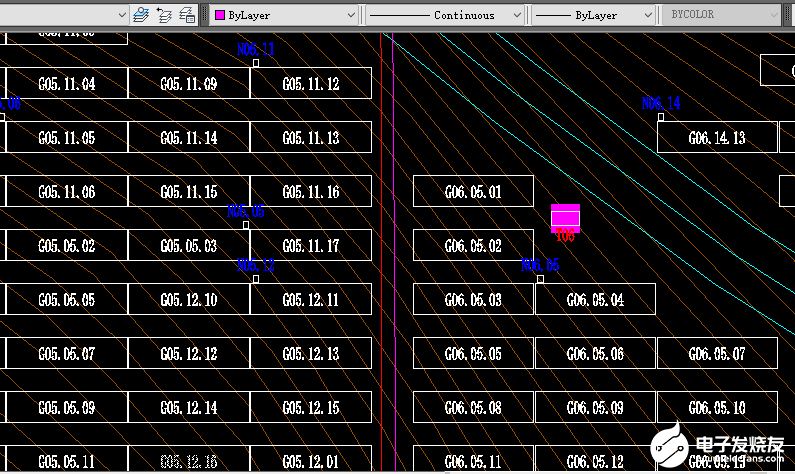Select the G05.05.02 box
The height and width of the screenshot is (474, 795).
pyautogui.click(x=67, y=245)
